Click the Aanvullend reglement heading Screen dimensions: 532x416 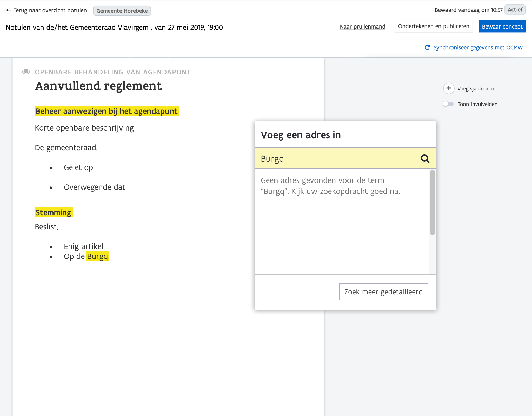point(98,86)
